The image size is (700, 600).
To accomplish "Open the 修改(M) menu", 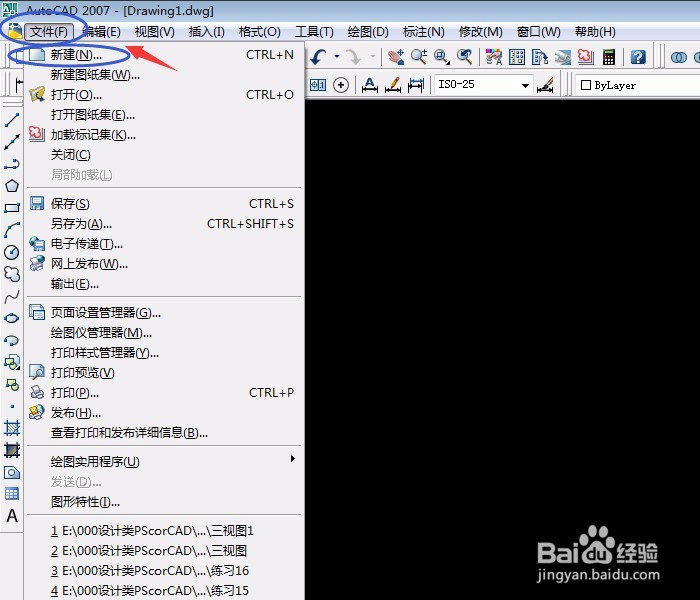I will pyautogui.click(x=481, y=32).
